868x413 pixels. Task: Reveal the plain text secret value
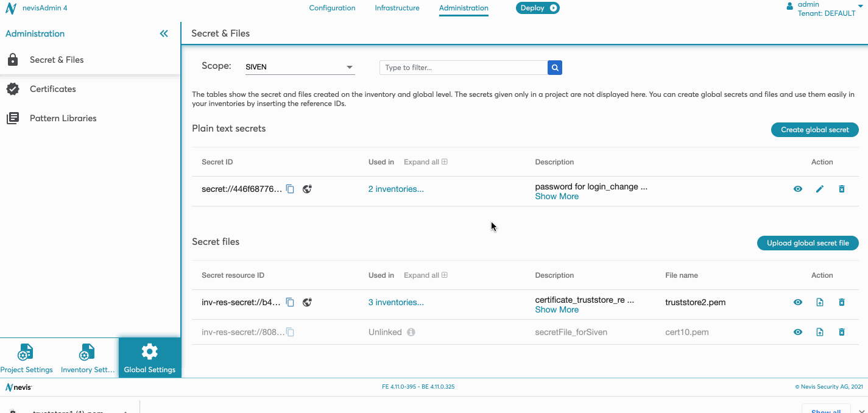[x=797, y=189]
